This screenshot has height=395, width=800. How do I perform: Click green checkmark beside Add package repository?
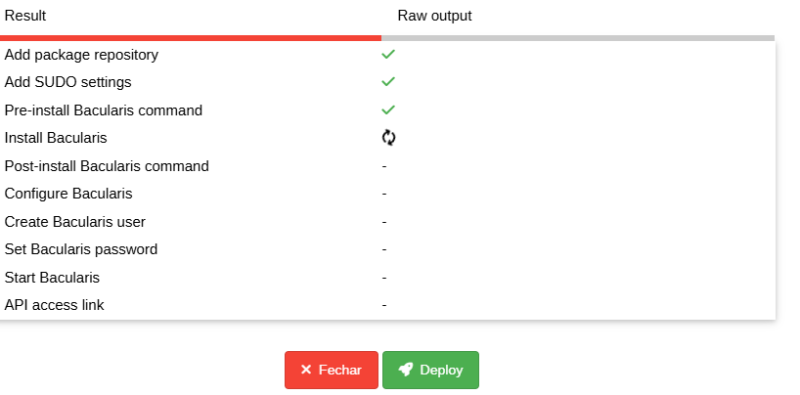[x=388, y=54]
